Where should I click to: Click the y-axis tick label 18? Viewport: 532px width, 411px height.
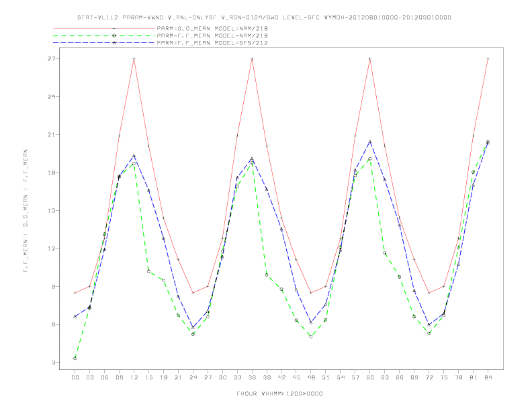(51, 173)
